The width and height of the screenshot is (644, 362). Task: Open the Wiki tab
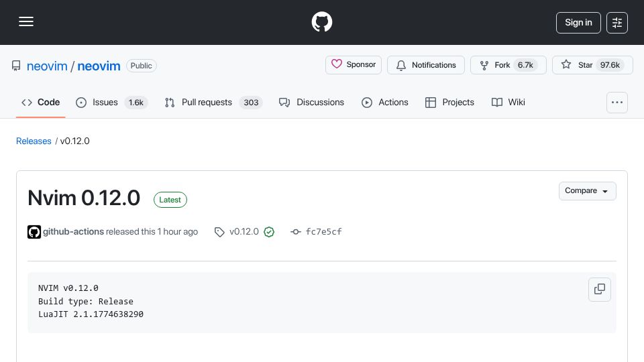(x=508, y=102)
